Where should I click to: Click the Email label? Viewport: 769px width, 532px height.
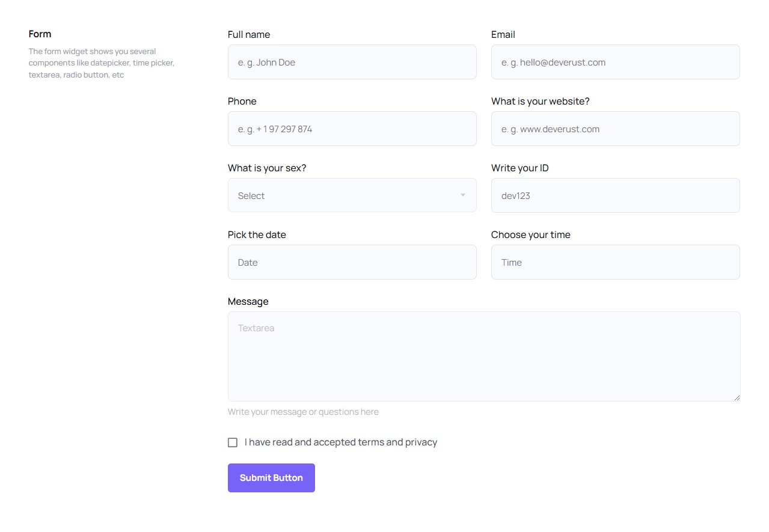click(x=503, y=35)
